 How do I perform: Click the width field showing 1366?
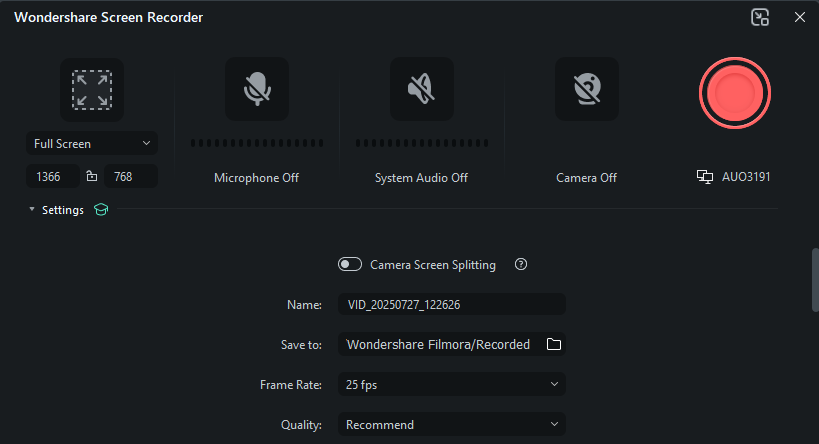[53, 177]
